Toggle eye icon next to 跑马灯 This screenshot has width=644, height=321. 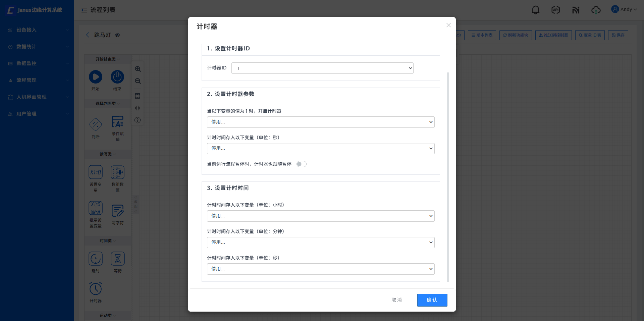click(x=117, y=35)
